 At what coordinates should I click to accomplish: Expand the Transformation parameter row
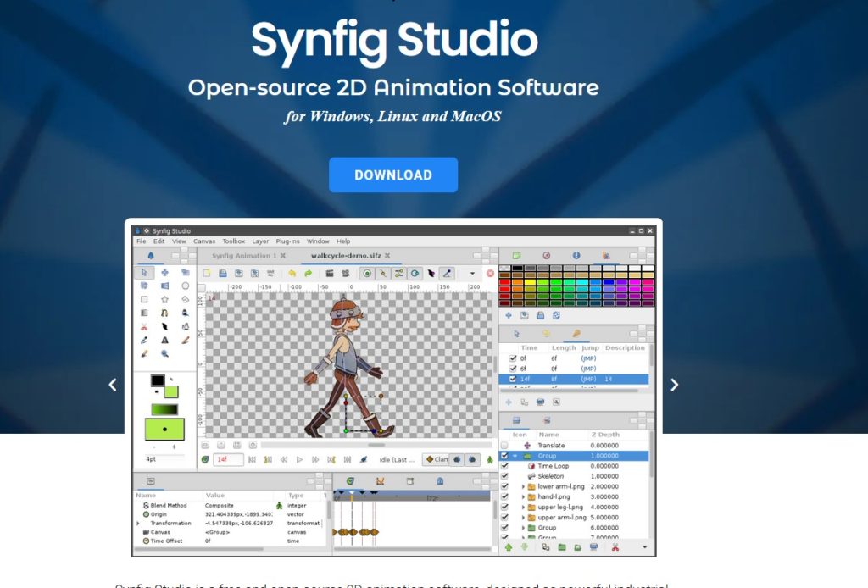tap(138, 524)
